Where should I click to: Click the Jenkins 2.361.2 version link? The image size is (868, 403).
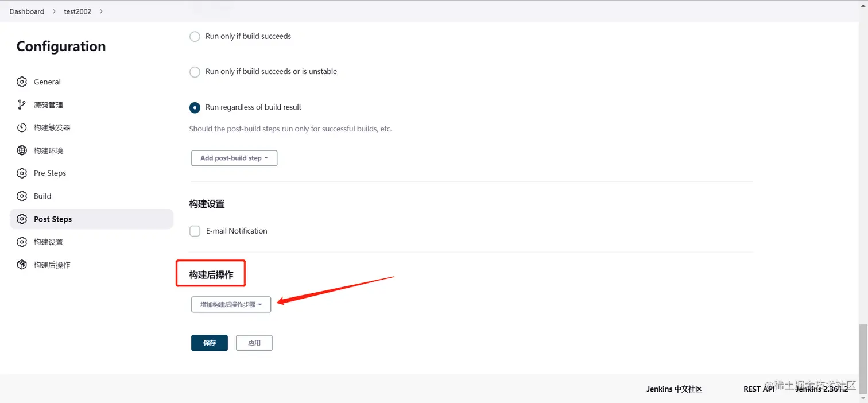point(821,389)
